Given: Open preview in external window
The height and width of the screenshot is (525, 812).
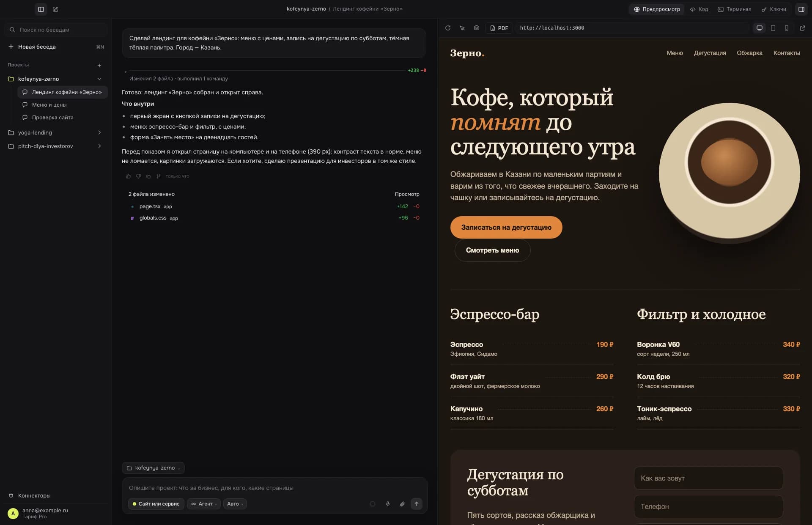Looking at the screenshot, I should [x=802, y=28].
